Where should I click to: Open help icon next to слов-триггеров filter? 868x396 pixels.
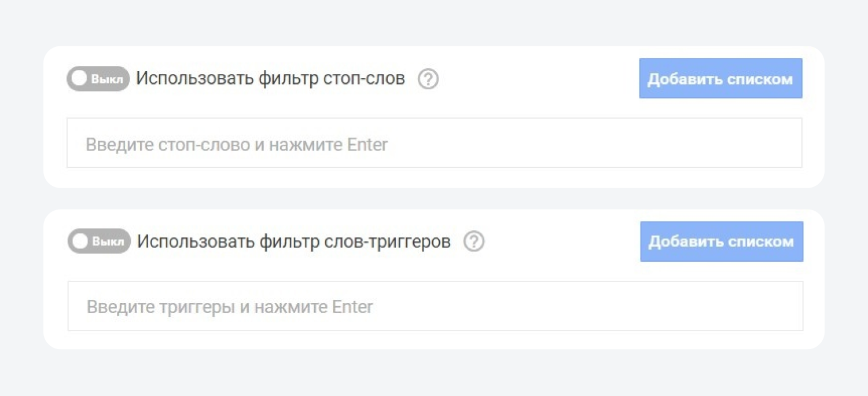[474, 241]
